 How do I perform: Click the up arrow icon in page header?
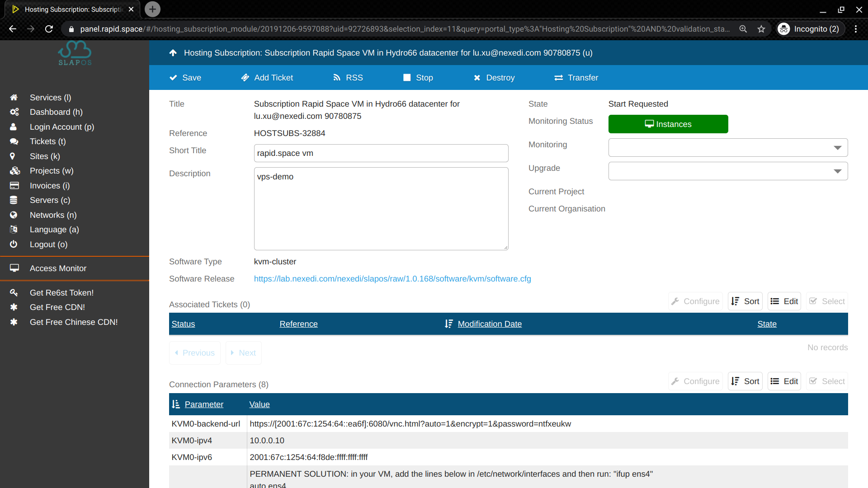pyautogui.click(x=173, y=53)
